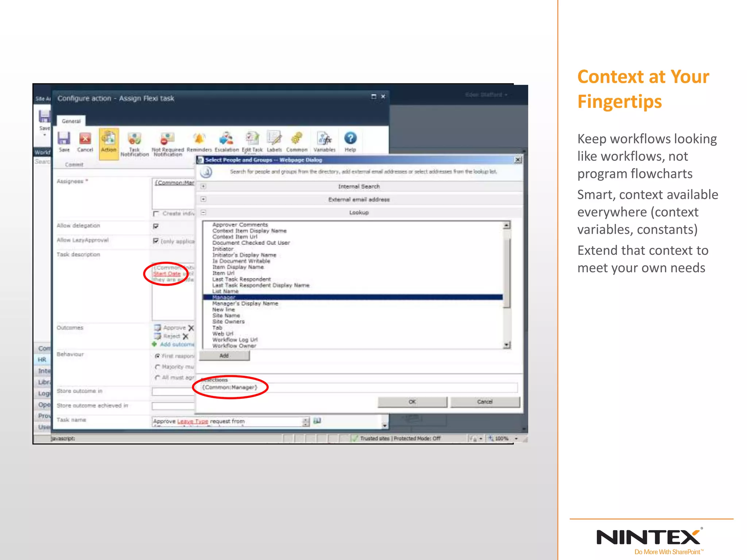Select Document Checked Out User entry
Image resolution: width=747 pixels, height=560 pixels.
tap(251, 243)
